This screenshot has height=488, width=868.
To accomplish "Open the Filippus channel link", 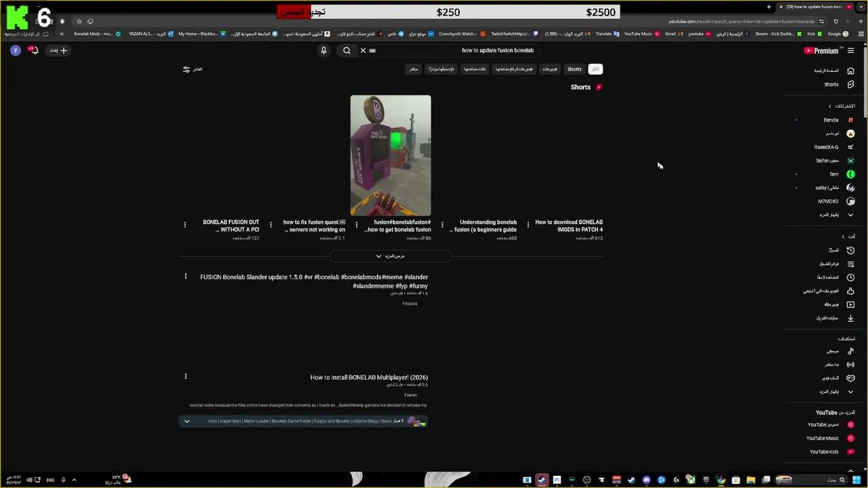I will tap(410, 304).
